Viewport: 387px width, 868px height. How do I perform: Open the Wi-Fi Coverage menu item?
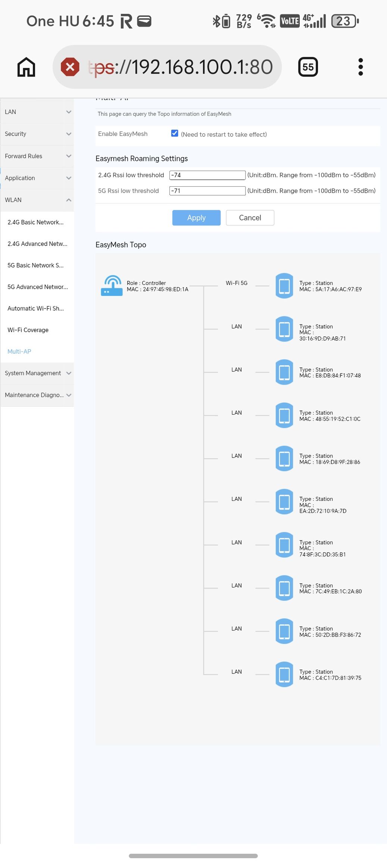[x=28, y=330]
